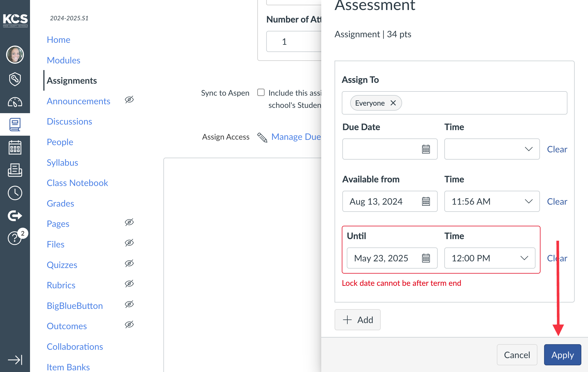The height and width of the screenshot is (372, 588).
Task: Toggle Files visibility eye icon
Action: point(129,243)
